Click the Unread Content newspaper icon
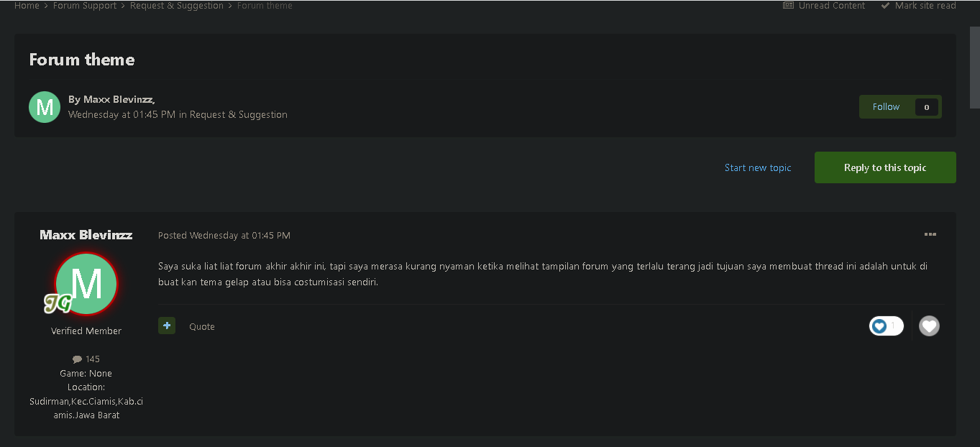The image size is (980, 447). [788, 5]
